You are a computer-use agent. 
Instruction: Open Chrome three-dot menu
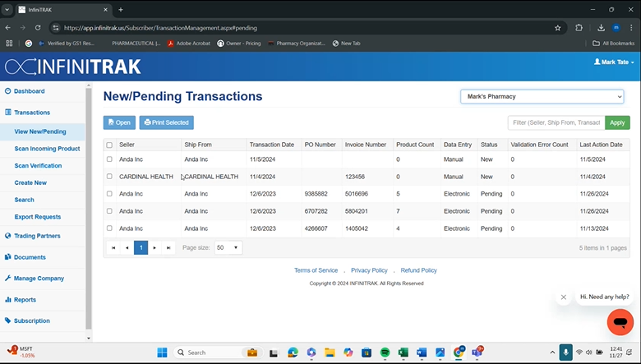click(631, 28)
